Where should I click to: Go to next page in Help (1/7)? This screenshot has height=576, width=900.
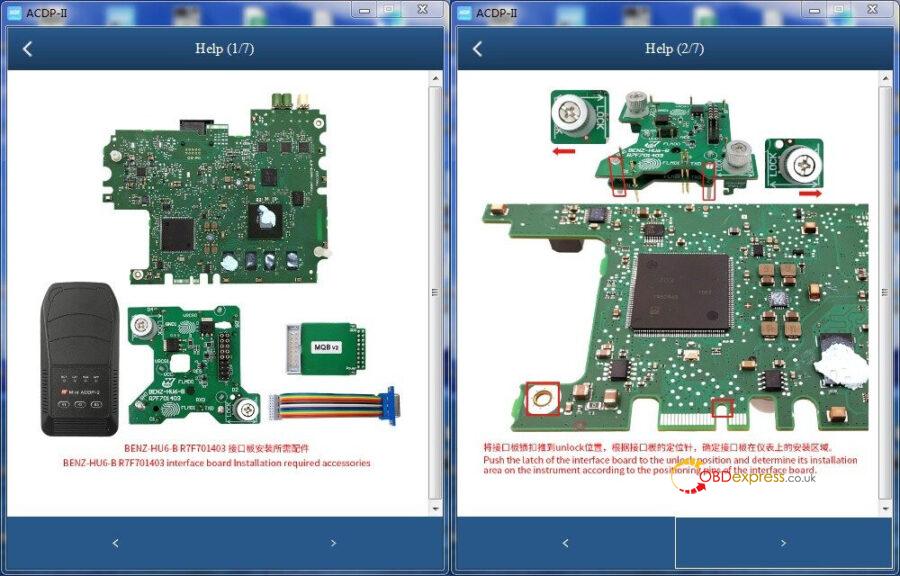[333, 543]
